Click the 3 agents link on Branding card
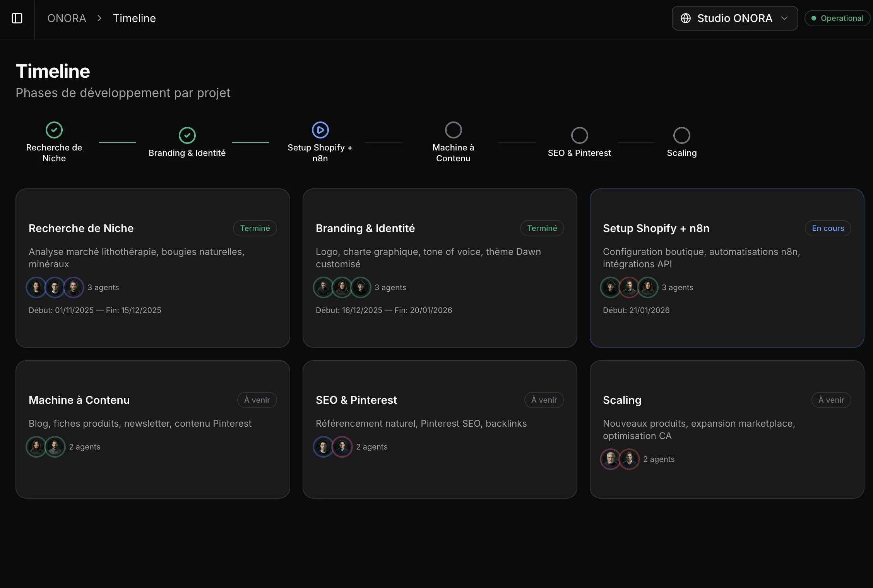Viewport: 873px width, 588px height. point(390,287)
